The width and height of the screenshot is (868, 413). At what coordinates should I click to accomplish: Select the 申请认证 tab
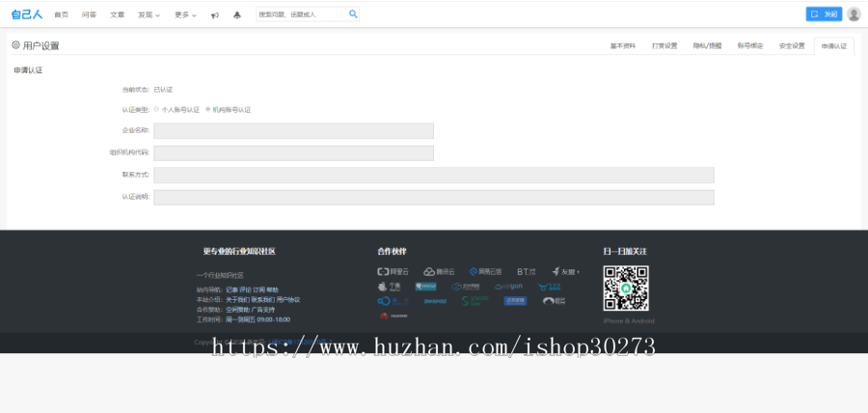click(833, 46)
